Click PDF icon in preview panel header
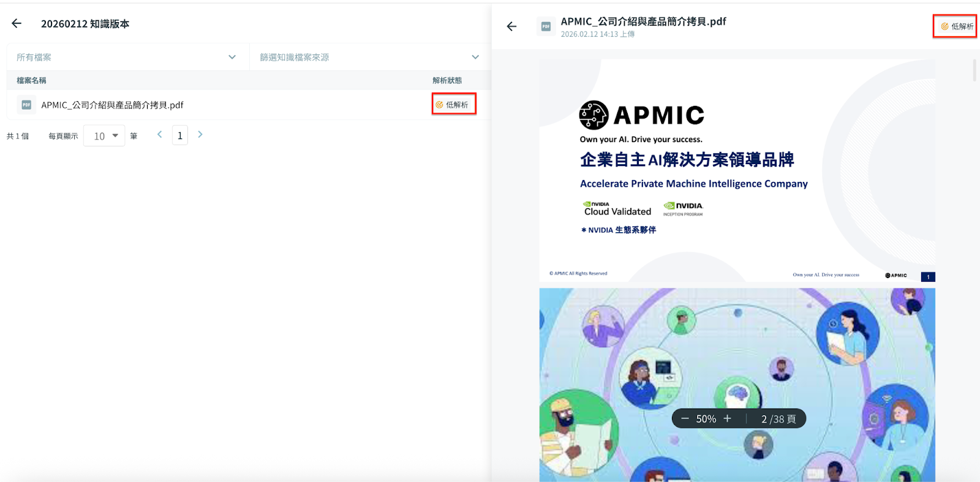980x482 pixels. pos(546,26)
